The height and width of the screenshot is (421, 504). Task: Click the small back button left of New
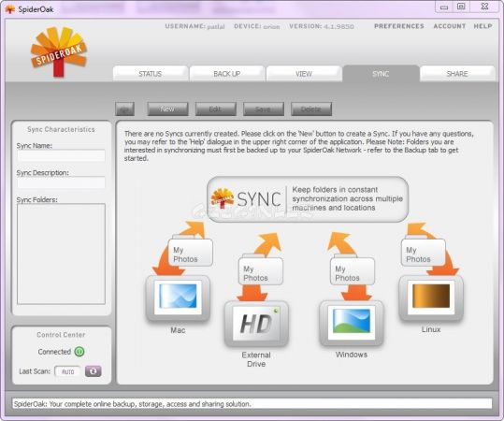coord(124,109)
